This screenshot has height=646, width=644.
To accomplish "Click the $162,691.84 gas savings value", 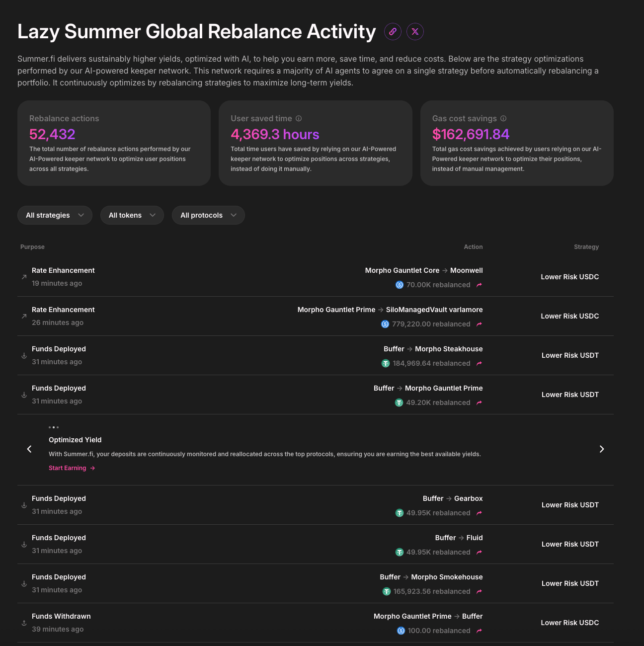I will click(471, 134).
